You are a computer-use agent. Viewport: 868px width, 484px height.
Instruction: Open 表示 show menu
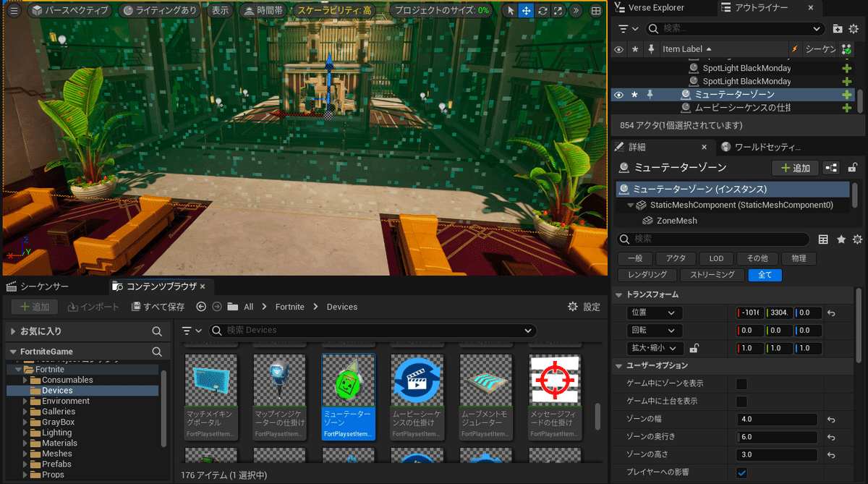pyautogui.click(x=220, y=11)
